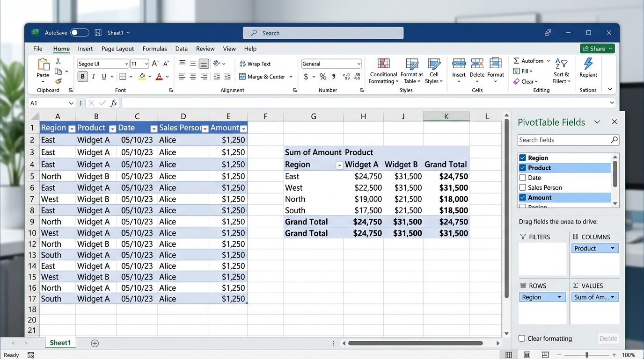Viewport: 644px width, 359px height.
Task: Click the red font color swatch
Action: (x=159, y=77)
